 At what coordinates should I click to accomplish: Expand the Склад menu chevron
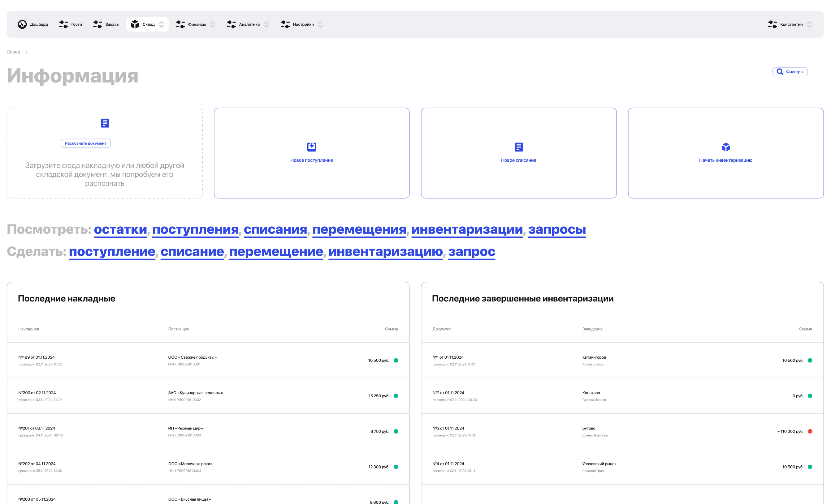(x=162, y=24)
